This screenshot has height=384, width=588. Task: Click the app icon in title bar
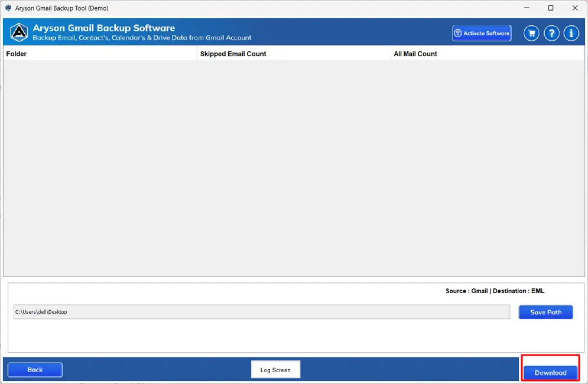pyautogui.click(x=8, y=8)
